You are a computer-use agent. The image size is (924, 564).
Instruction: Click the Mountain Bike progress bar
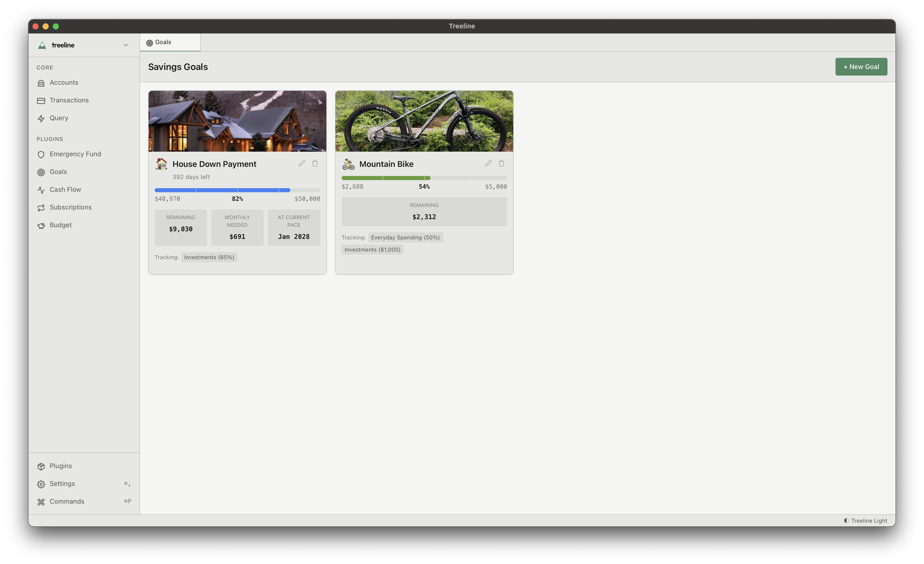coord(424,178)
